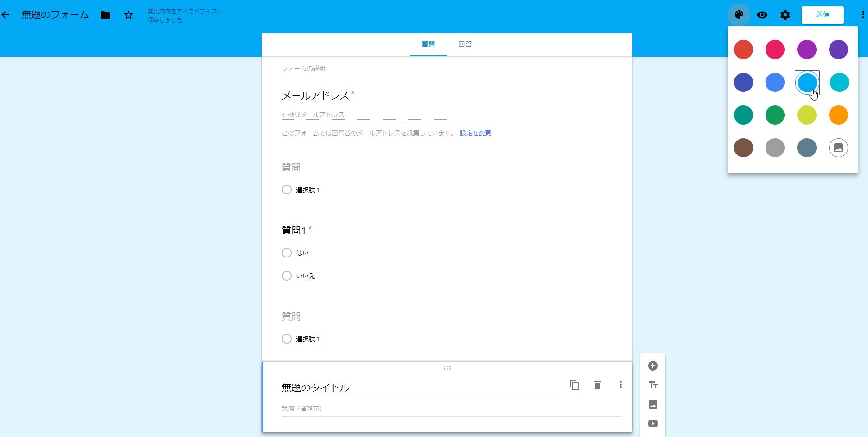Select the いいえ radio option
The width and height of the screenshot is (868, 437).
pyautogui.click(x=287, y=276)
